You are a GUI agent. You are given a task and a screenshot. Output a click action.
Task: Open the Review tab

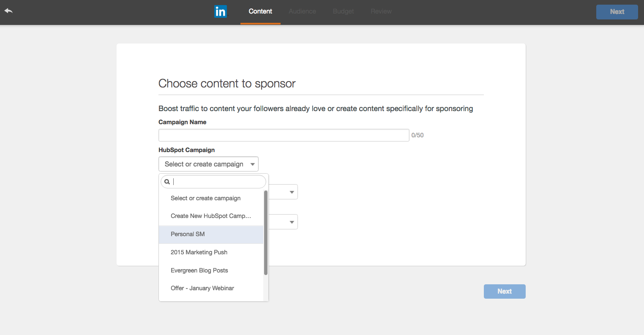pyautogui.click(x=381, y=11)
